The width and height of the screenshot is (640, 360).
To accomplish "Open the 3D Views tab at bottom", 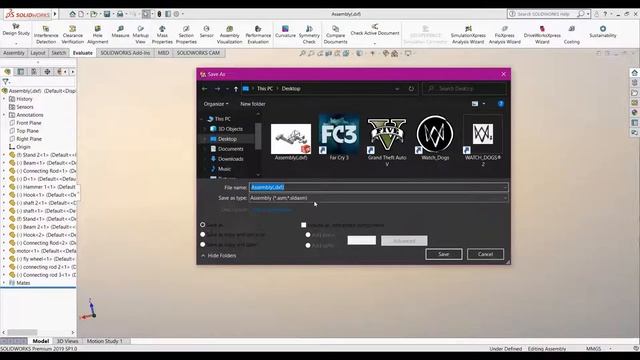I will pyautogui.click(x=67, y=341).
